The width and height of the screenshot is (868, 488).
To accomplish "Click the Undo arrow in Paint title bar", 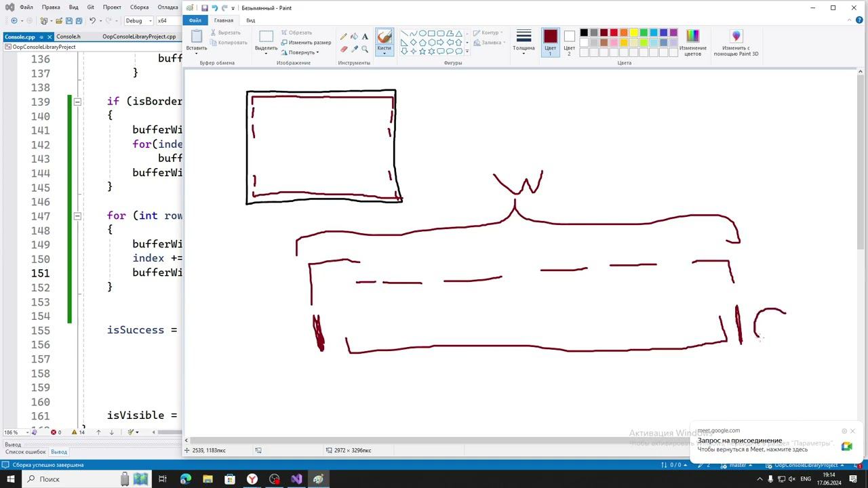I will point(214,8).
